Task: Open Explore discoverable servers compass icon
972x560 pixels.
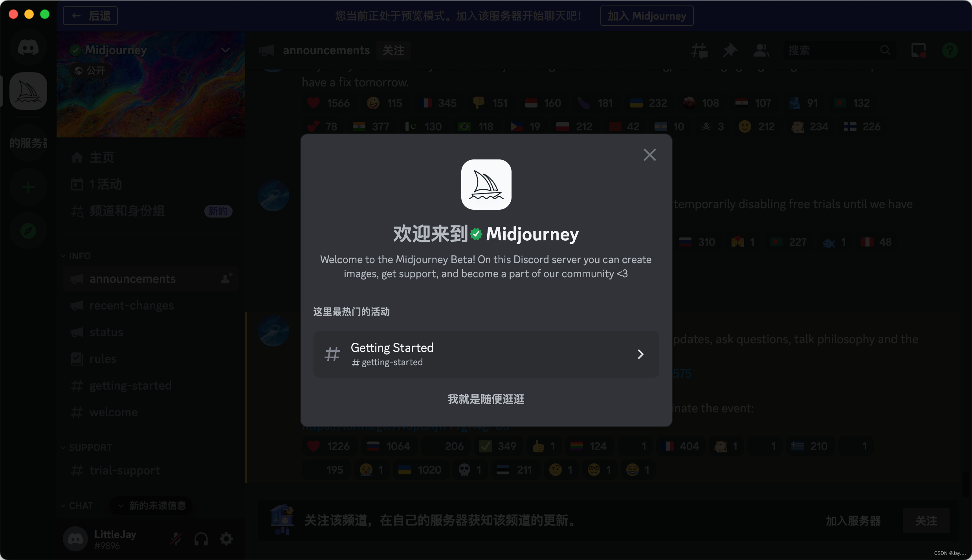Action: point(28,231)
